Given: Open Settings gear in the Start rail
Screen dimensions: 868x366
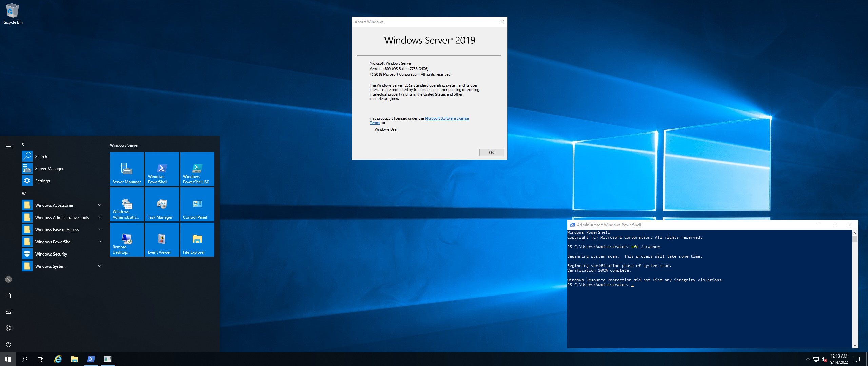Looking at the screenshot, I should pos(8,328).
